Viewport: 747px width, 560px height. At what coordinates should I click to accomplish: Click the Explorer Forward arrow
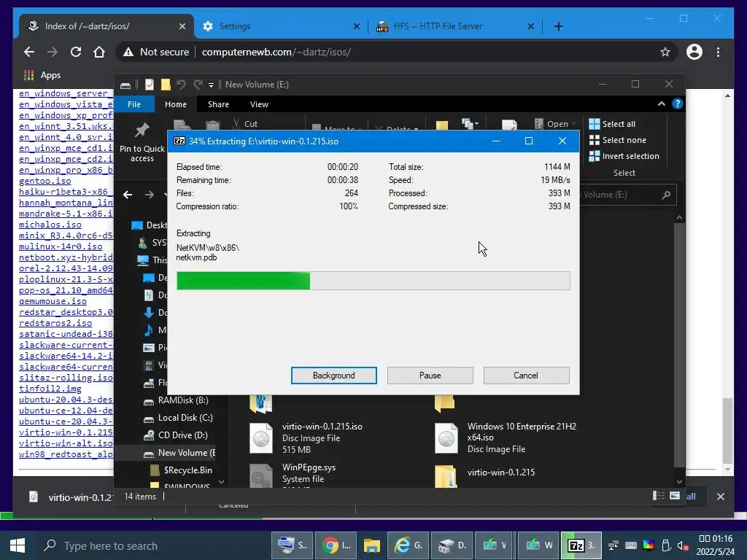point(149,194)
